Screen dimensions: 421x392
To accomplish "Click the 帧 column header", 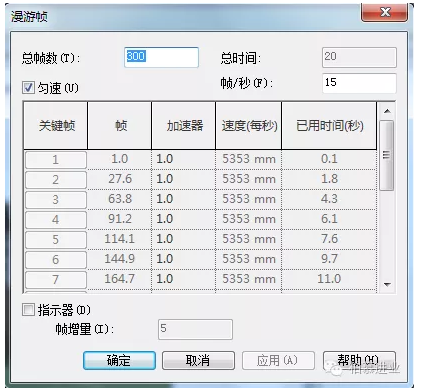I will point(120,126).
